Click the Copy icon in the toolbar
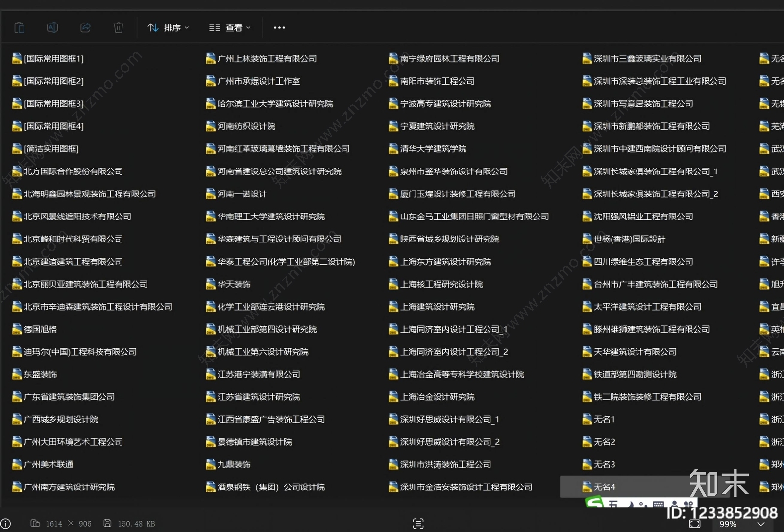 click(20, 28)
